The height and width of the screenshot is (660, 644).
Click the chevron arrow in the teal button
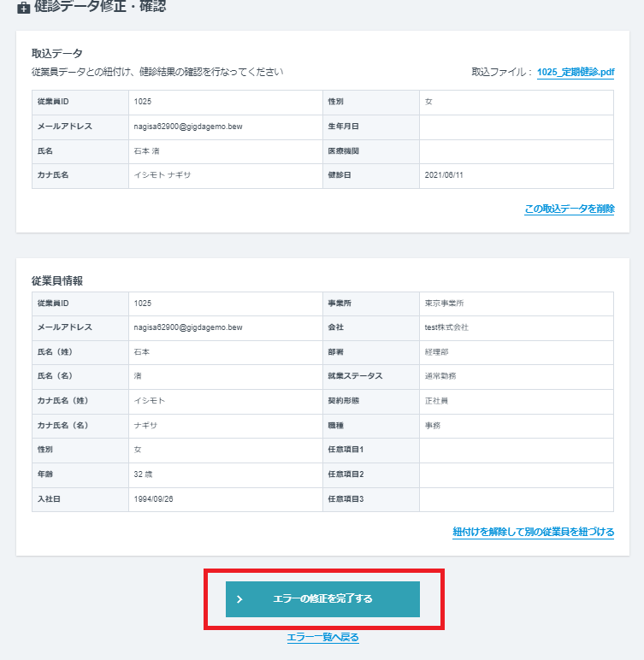[239, 599]
